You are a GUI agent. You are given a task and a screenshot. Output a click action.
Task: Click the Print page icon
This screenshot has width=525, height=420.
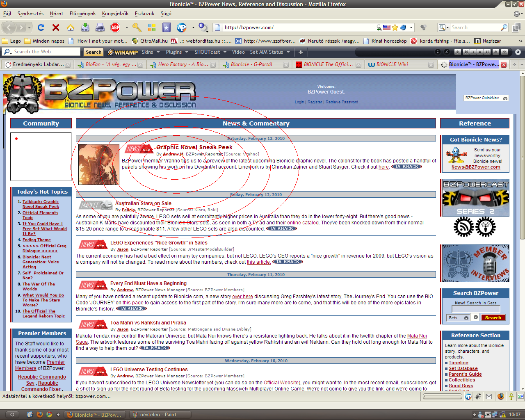[100, 27]
